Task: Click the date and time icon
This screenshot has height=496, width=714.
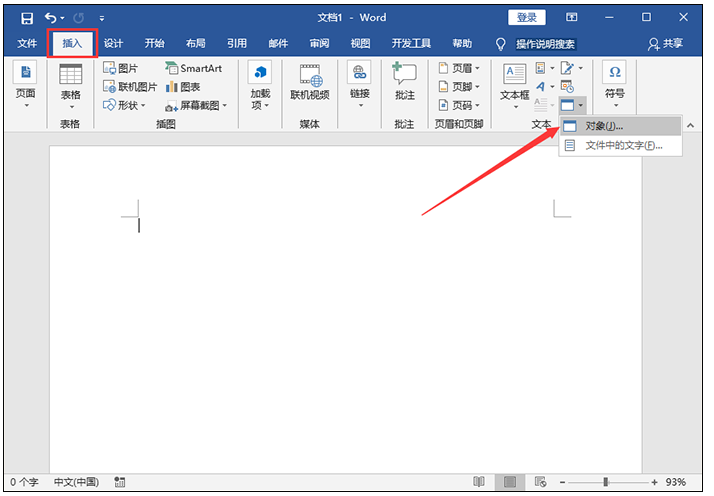Action: pyautogui.click(x=567, y=87)
